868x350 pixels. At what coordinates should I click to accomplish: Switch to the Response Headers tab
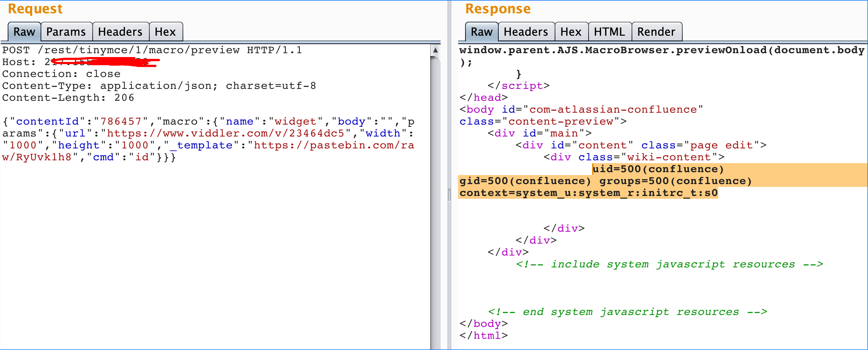click(526, 32)
